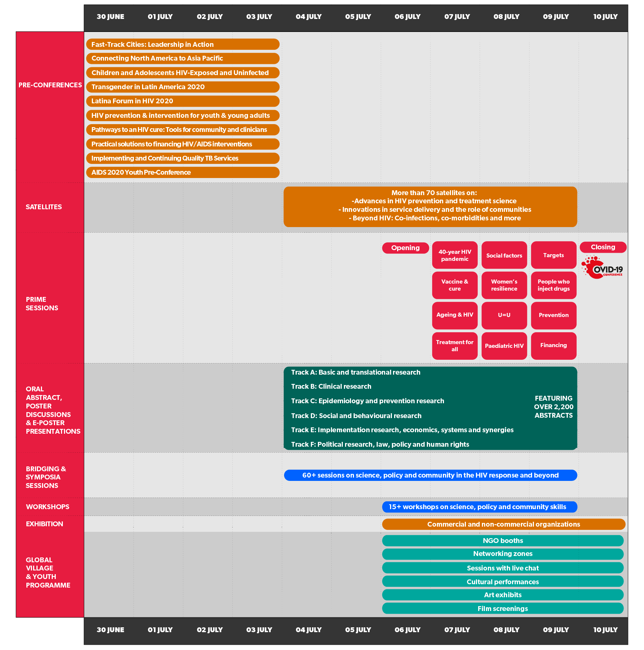Click the Exhibition row label
Viewport: 644px width, 650px height.
tap(45, 524)
